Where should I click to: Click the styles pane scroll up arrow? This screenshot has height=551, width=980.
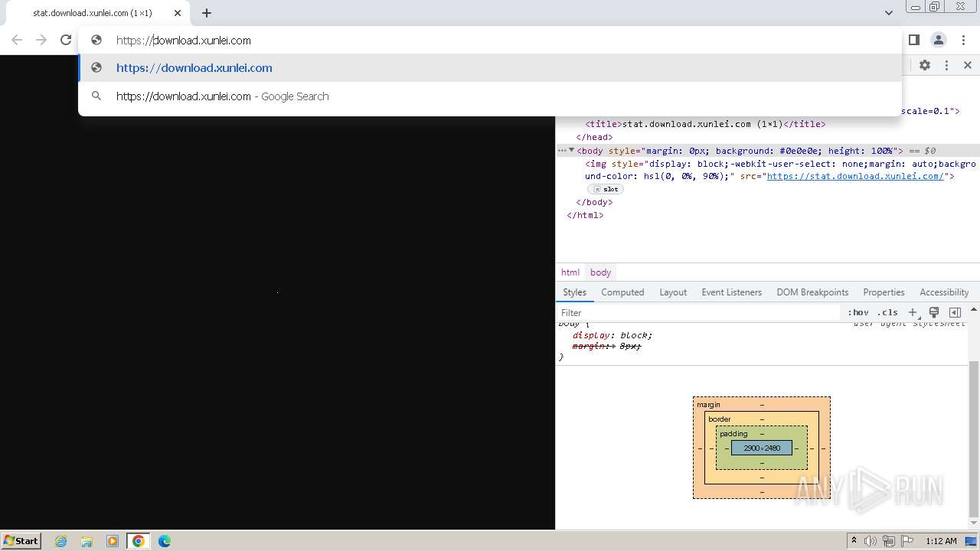click(x=973, y=310)
